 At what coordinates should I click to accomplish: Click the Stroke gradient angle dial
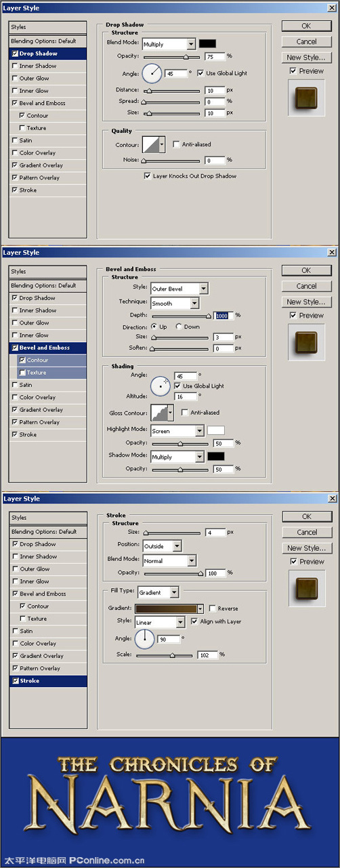[145, 639]
